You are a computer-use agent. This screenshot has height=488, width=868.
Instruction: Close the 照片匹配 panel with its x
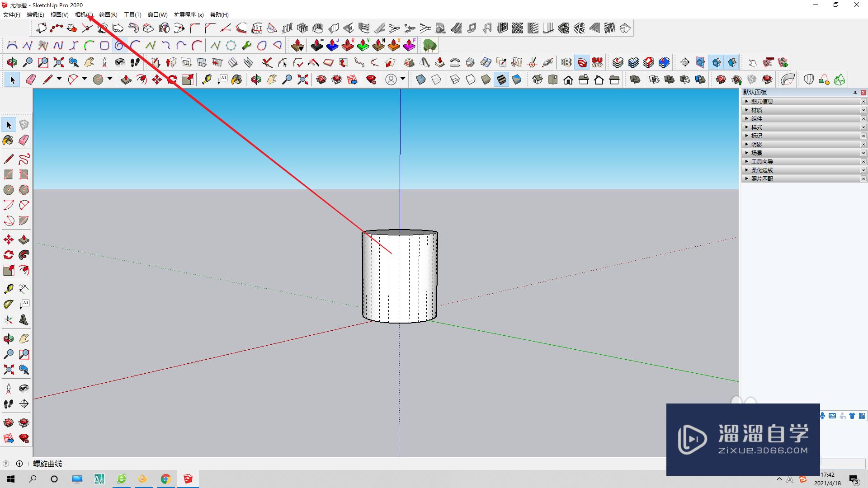(863, 179)
